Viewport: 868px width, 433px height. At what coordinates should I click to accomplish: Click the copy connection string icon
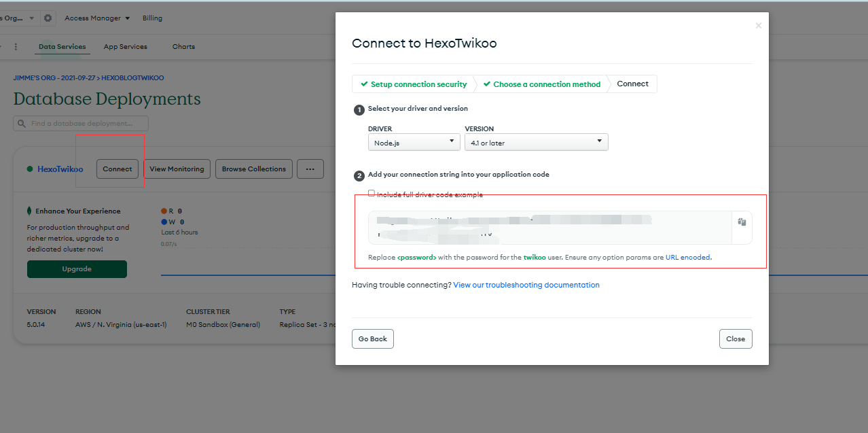[742, 222]
